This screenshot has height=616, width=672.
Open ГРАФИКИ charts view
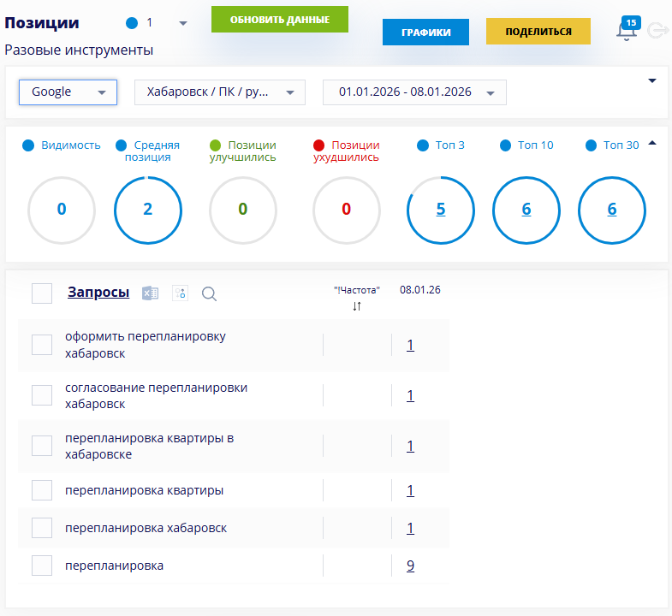tap(426, 32)
